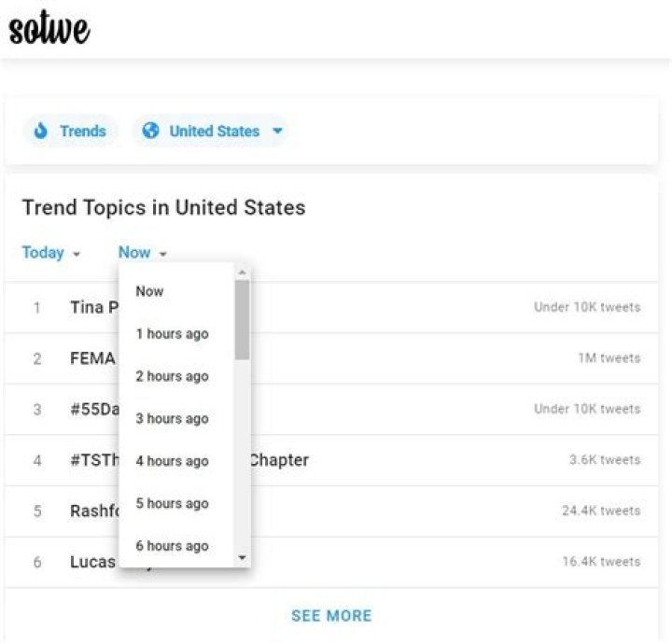Screen dimensions: 672x644
Task: Expand the United States country dropdown arrow
Action: (x=277, y=132)
